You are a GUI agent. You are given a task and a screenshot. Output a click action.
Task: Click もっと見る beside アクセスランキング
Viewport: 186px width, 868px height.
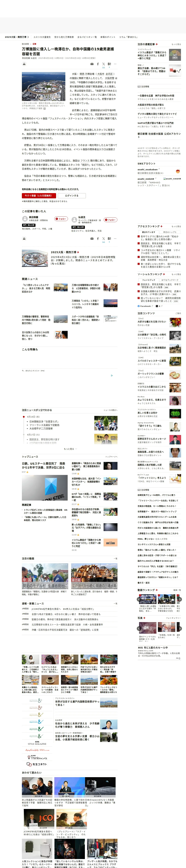[x=176, y=226]
